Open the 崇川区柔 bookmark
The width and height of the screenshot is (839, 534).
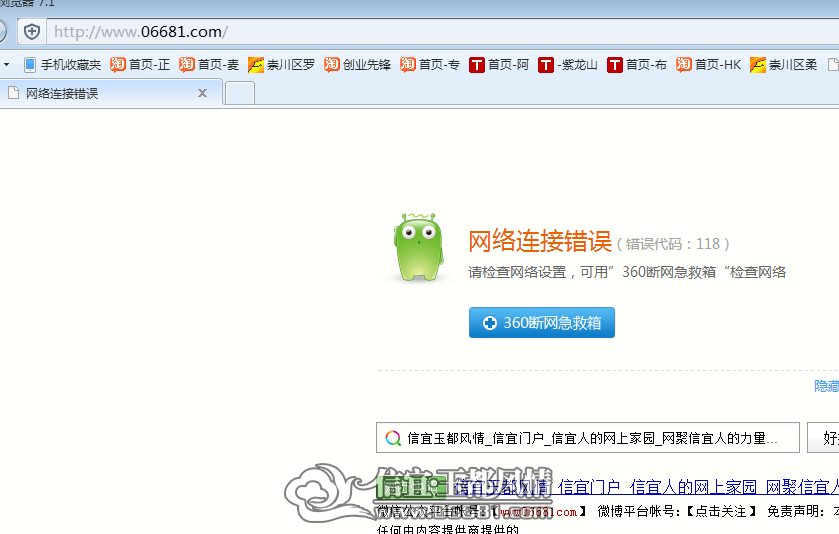(783, 65)
